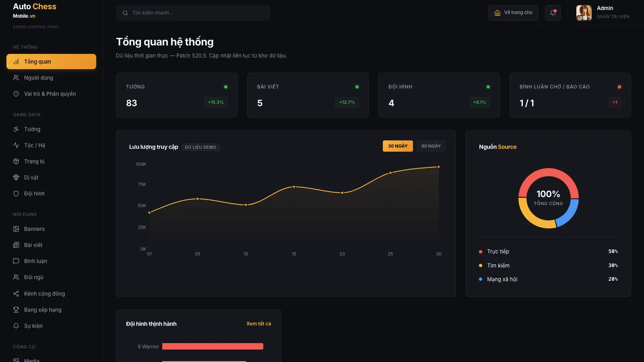
Task: Click the 9 Warrior red bar
Action: coord(213,346)
